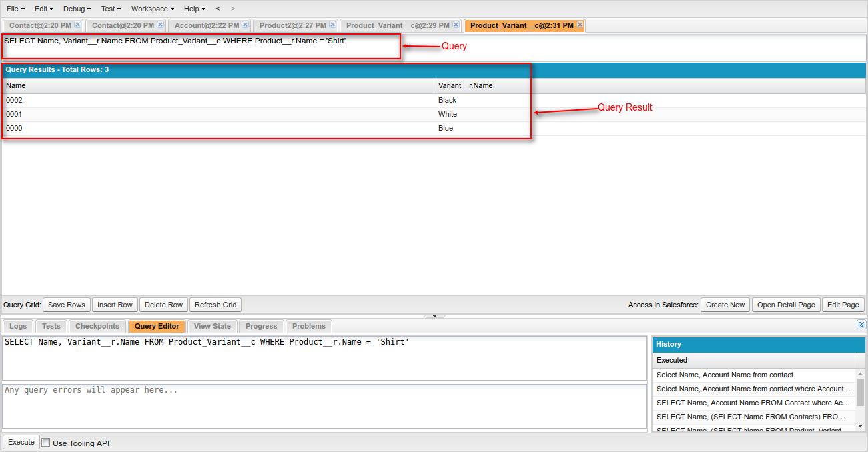
Task: Close the Product2@2:27 PM tab
Action: click(x=332, y=24)
